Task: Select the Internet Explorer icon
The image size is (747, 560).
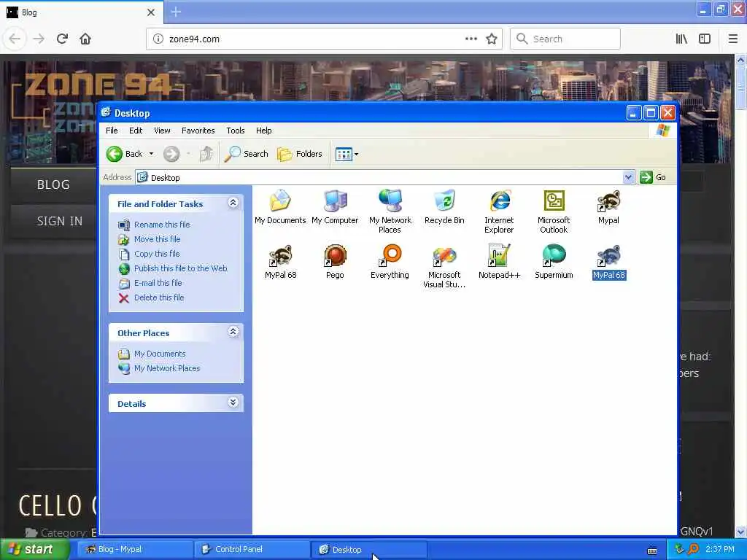Action: pos(499,211)
